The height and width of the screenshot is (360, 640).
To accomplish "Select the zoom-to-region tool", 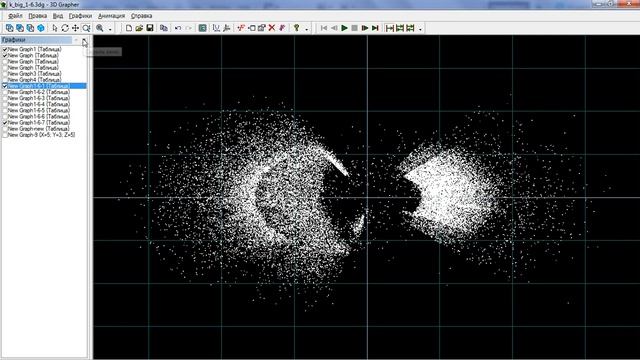I will click(x=86, y=28).
